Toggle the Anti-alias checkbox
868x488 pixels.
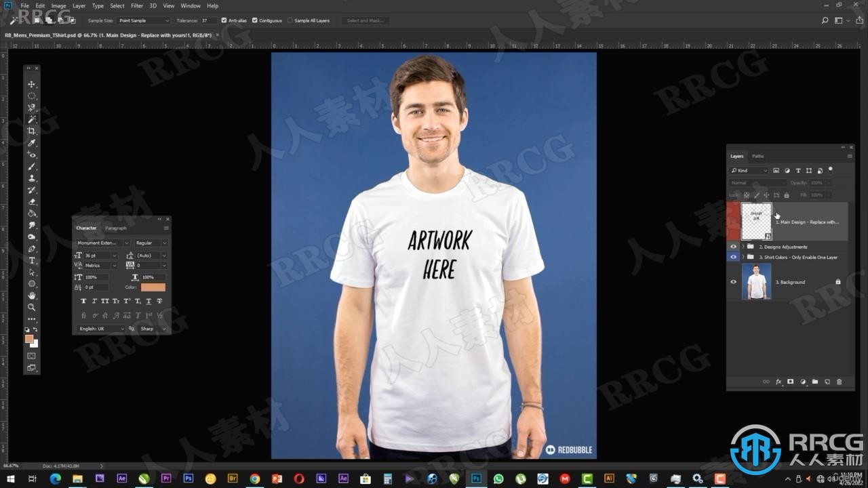(224, 20)
